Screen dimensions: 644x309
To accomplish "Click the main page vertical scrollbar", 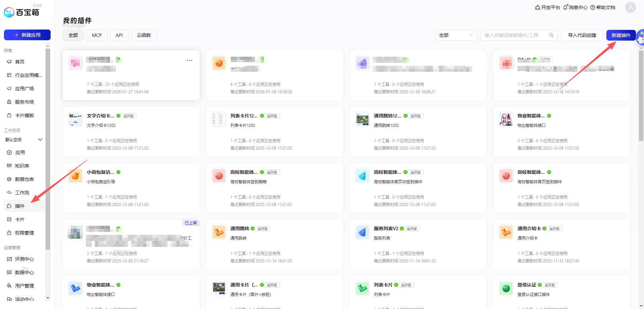I will [641, 96].
